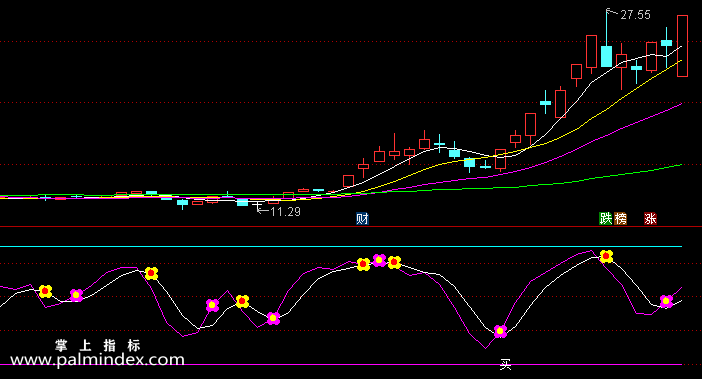Click yellow flower just right of the peak magenta flower

click(394, 262)
